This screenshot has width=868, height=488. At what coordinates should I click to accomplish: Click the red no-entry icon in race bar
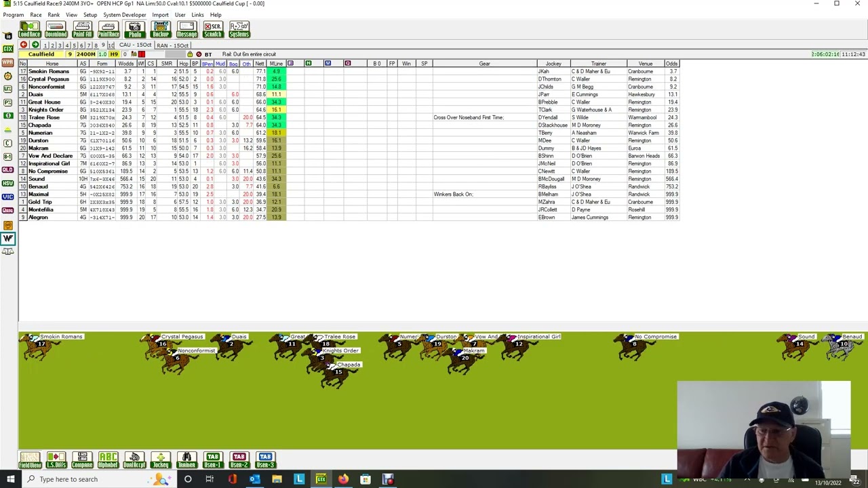(x=199, y=54)
